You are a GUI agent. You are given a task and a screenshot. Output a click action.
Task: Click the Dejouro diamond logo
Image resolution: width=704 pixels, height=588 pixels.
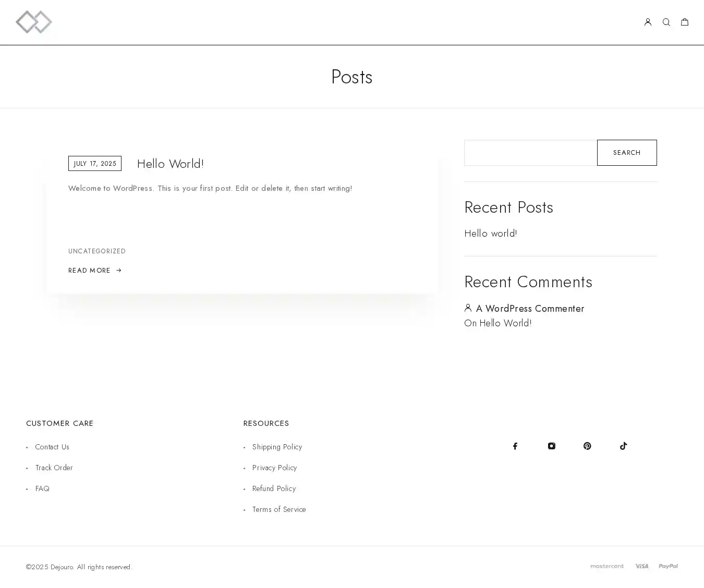pos(34,22)
